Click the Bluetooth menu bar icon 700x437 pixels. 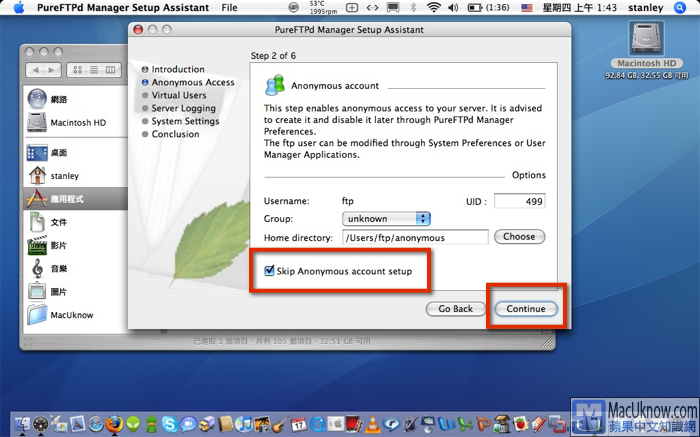(413, 8)
